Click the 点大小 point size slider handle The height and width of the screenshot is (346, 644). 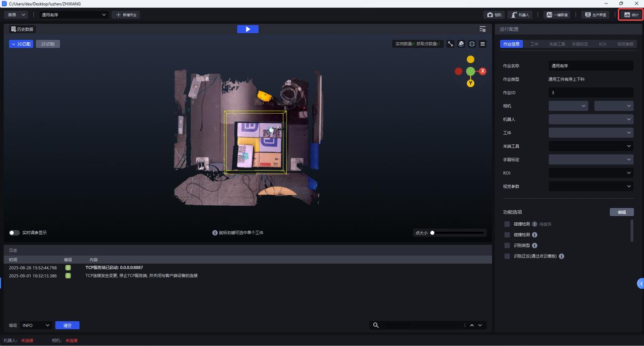(x=432, y=233)
